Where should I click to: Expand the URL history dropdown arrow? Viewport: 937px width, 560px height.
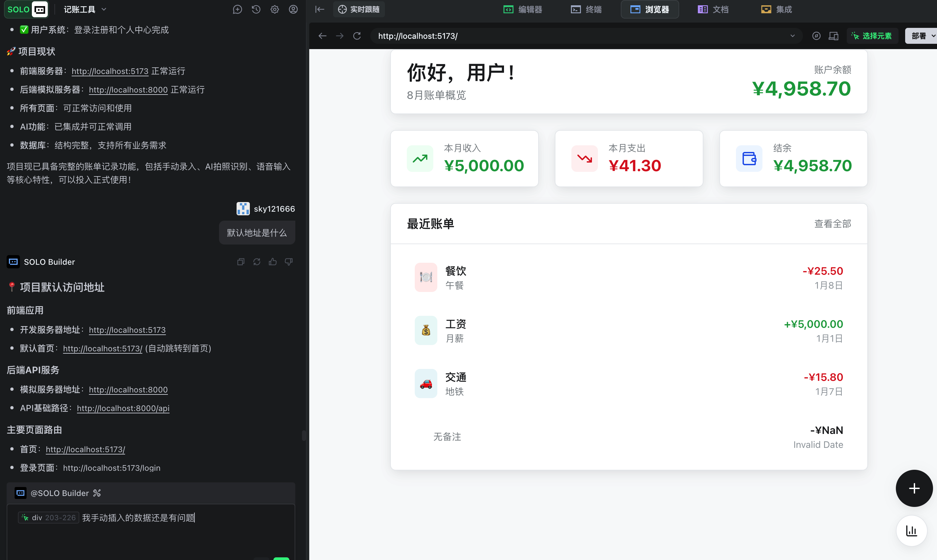(792, 36)
